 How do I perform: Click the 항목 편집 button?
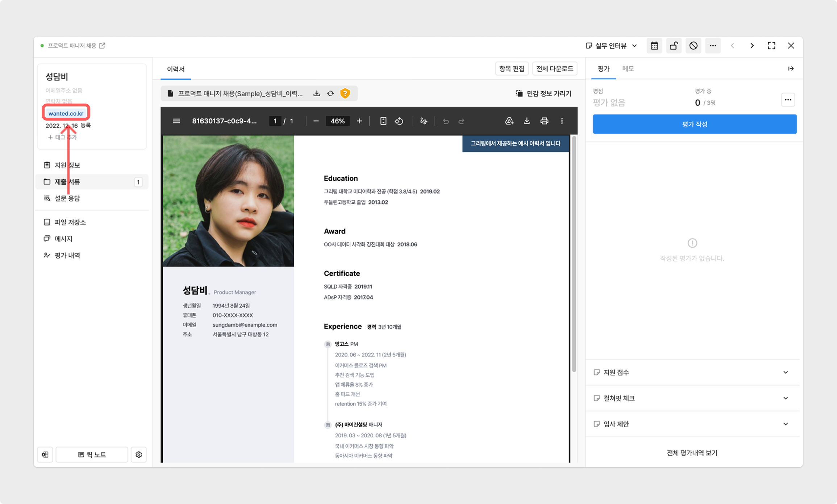click(x=512, y=68)
